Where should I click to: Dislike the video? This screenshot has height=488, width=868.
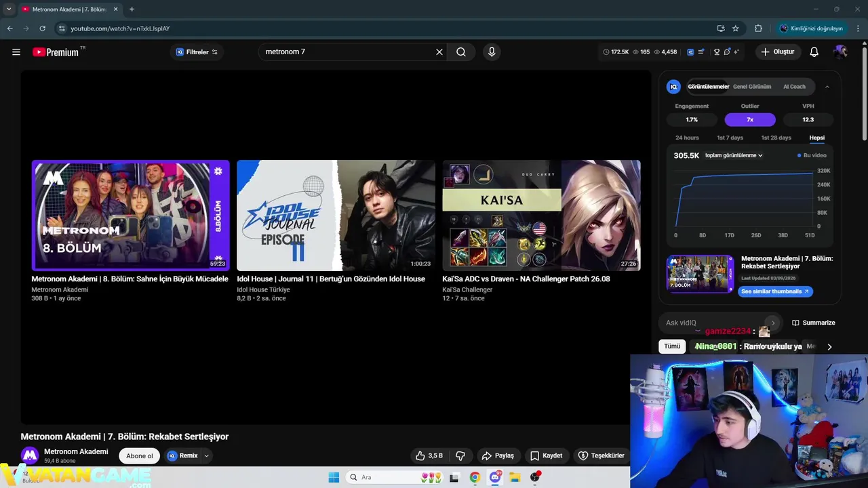[x=460, y=455]
